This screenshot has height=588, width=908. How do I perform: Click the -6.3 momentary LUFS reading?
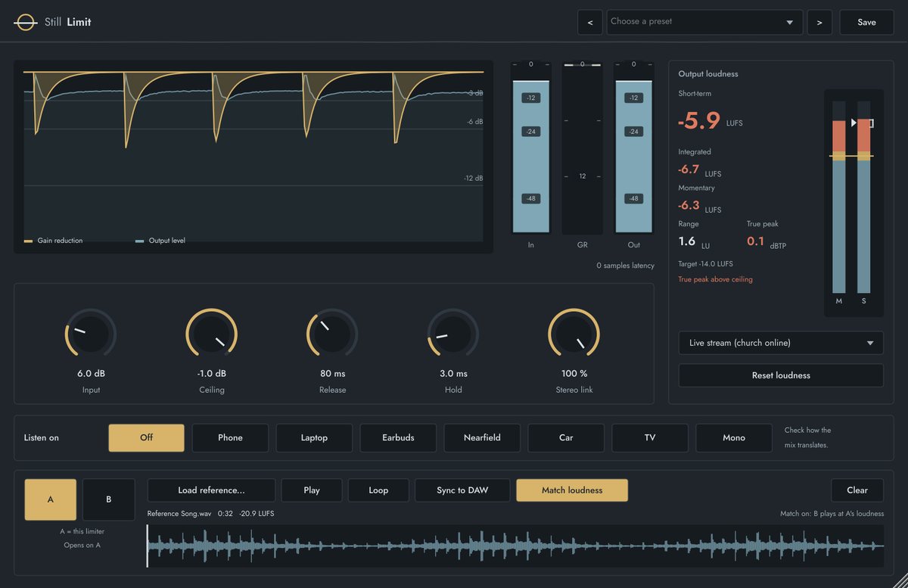pos(689,205)
